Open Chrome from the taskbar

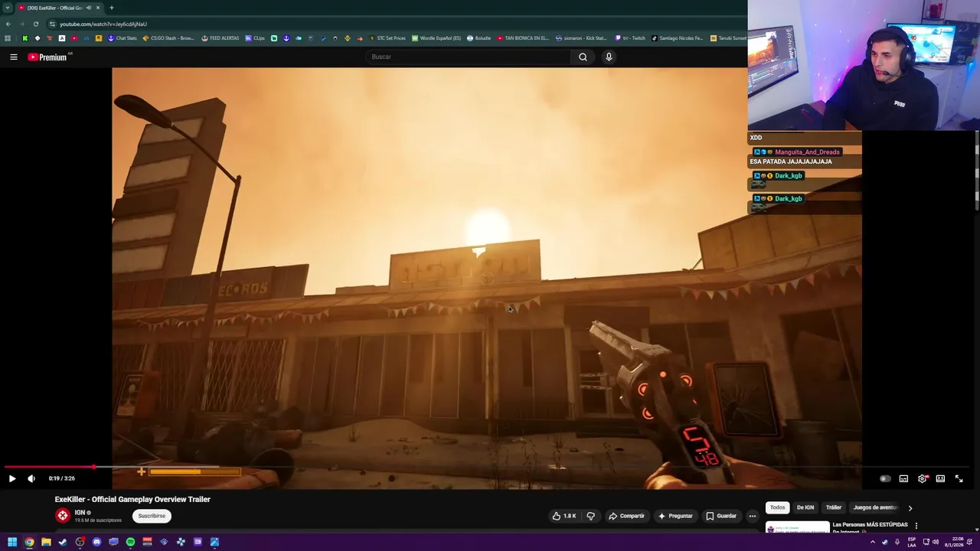click(29, 542)
